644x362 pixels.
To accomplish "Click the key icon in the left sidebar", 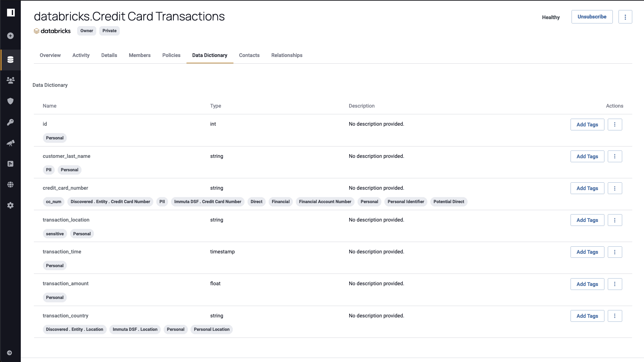I will coord(10,122).
